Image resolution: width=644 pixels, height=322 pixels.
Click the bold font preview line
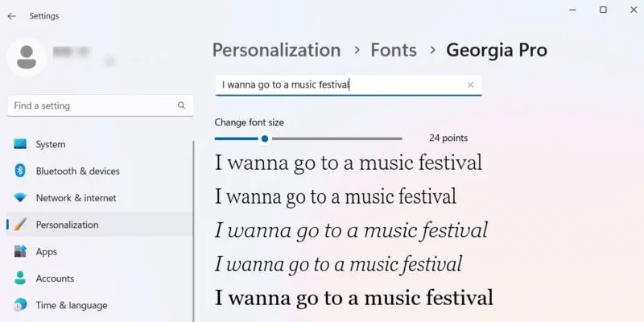pos(354,297)
